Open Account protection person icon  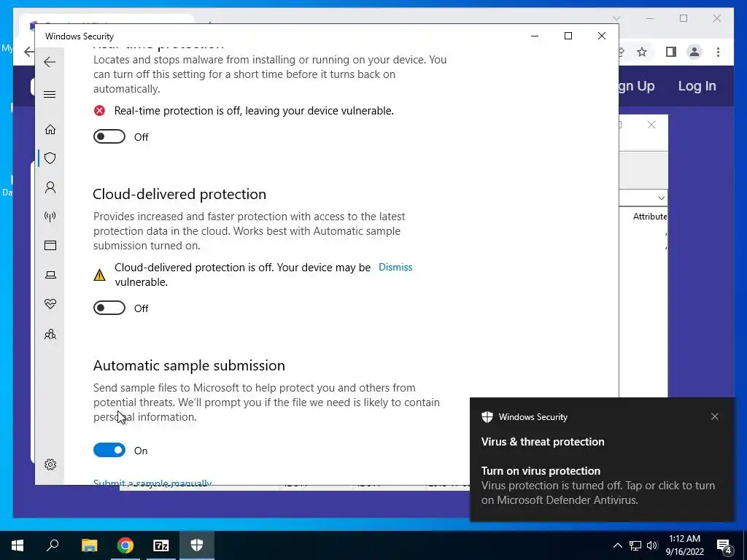pos(50,187)
